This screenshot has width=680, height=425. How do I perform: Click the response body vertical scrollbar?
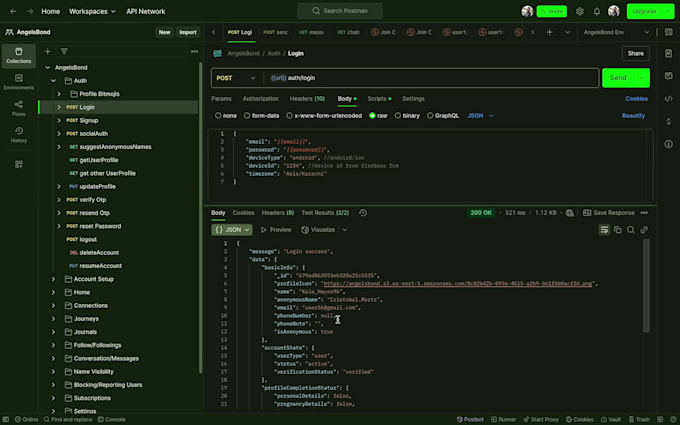tap(646, 285)
